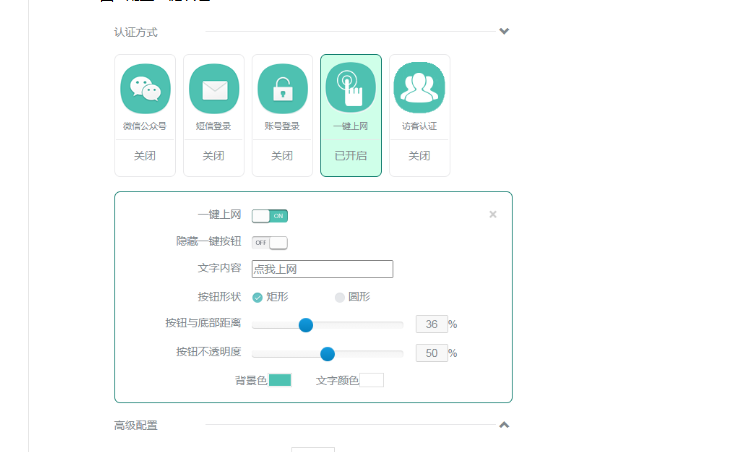Viewport: 732px width, 452px height.
Task: Close the 一键上网 settings panel
Action: [492, 214]
